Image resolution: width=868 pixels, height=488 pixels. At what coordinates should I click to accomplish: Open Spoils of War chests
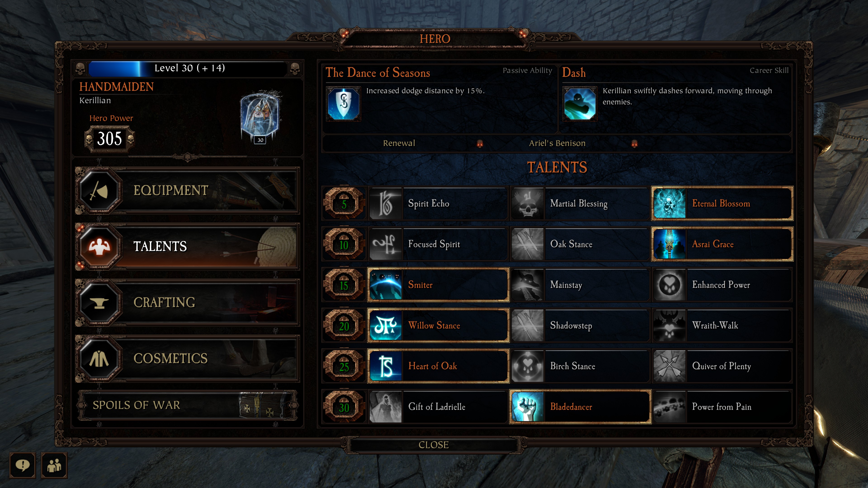(x=187, y=405)
